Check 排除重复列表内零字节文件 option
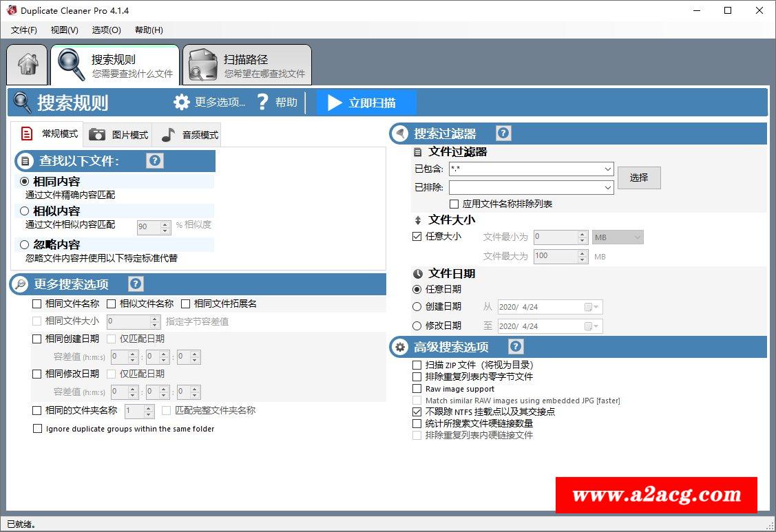The image size is (776, 532). point(417,377)
